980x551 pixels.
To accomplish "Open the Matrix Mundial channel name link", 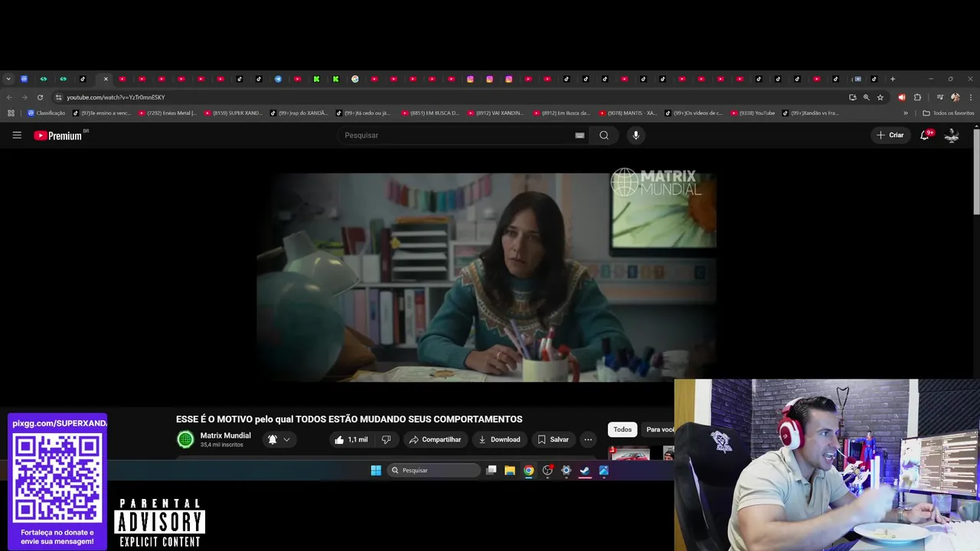I will [225, 435].
